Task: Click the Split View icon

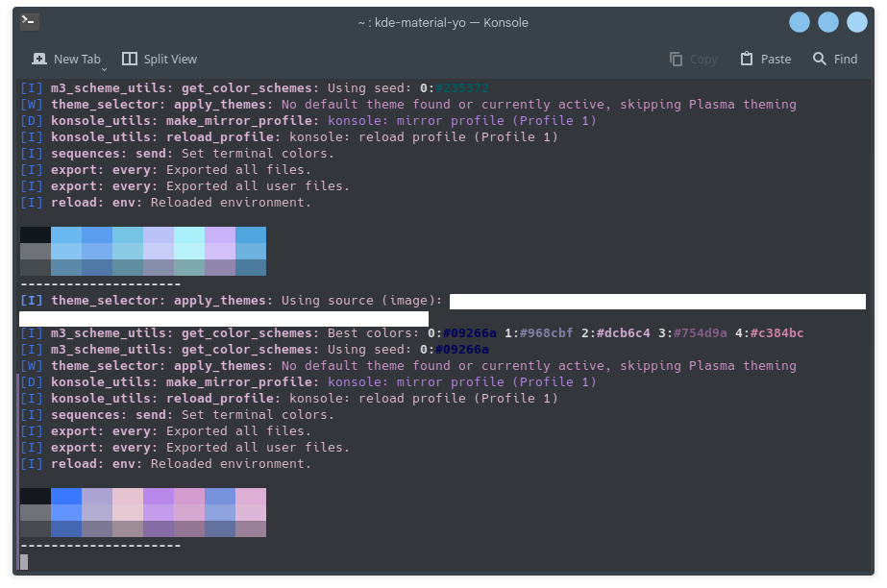Action: 129,59
